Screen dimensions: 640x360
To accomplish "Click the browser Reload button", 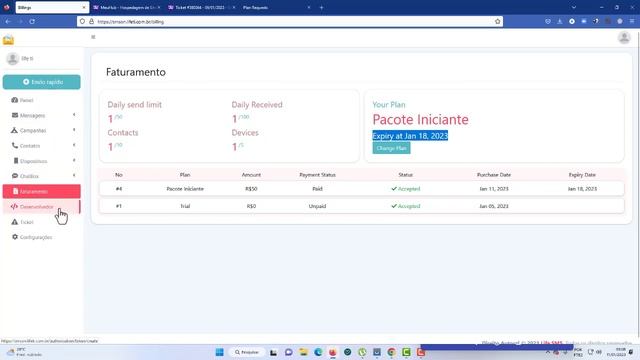I will click(32, 22).
